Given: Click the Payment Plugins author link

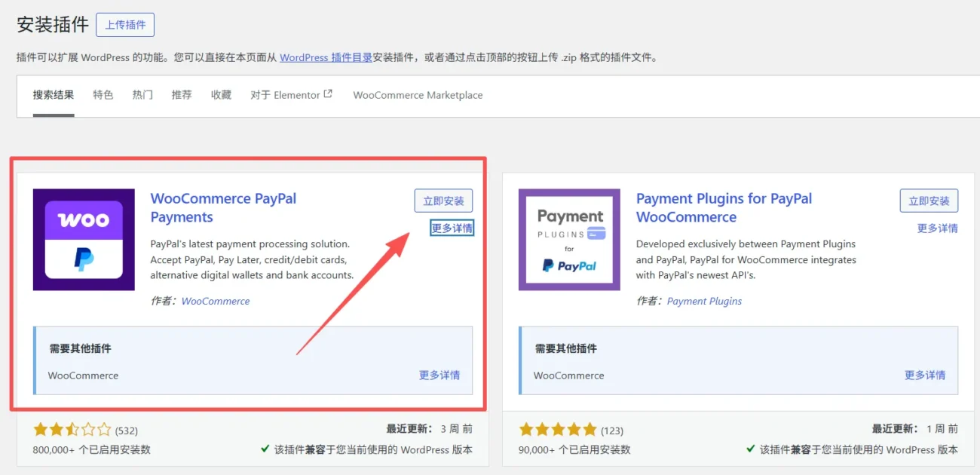Looking at the screenshot, I should (x=704, y=301).
